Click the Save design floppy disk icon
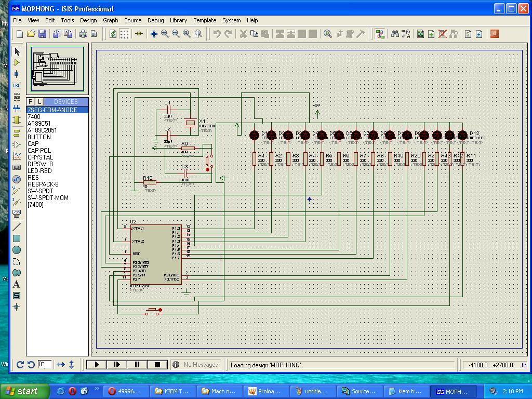The width and height of the screenshot is (532, 399). pyautogui.click(x=42, y=34)
